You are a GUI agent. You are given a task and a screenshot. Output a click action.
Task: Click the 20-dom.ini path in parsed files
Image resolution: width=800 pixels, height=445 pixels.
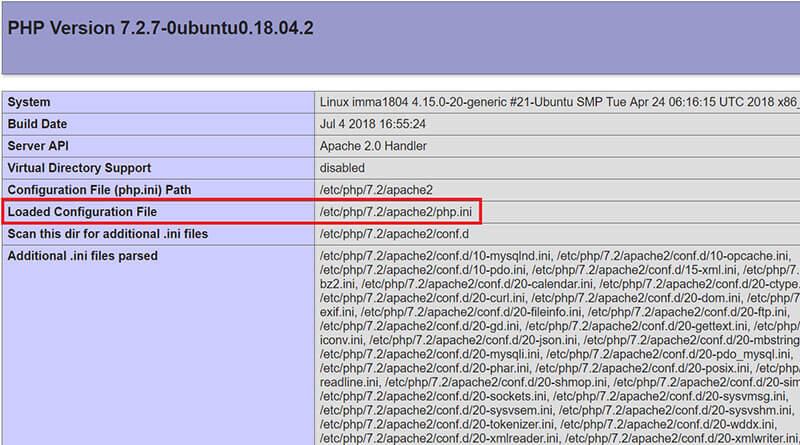(636, 298)
